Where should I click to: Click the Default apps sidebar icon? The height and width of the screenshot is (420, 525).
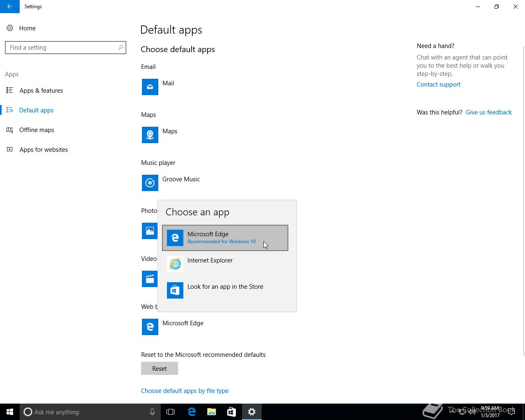(x=10, y=110)
